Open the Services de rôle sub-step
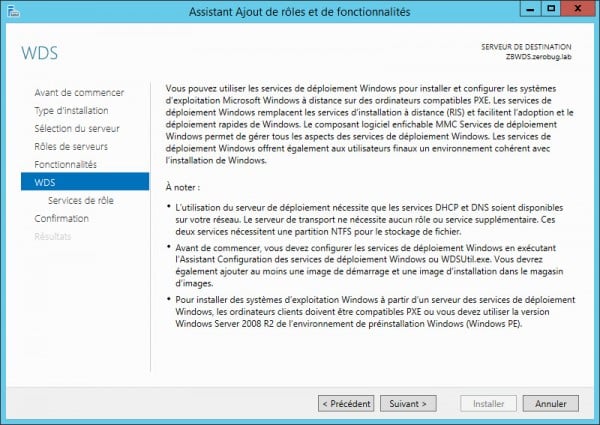The width and height of the screenshot is (600, 425). click(x=82, y=200)
